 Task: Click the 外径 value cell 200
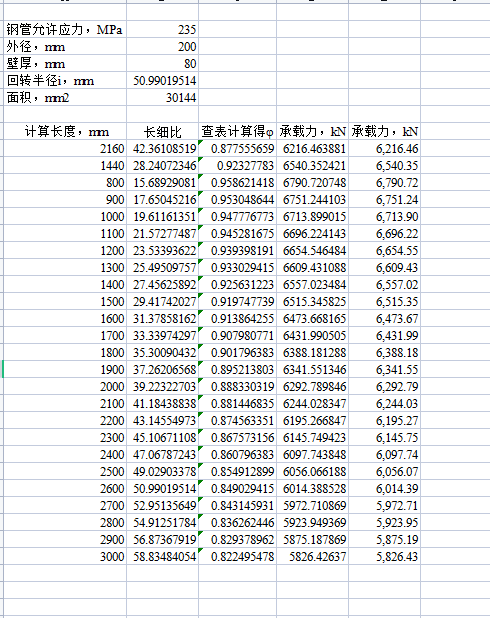pos(162,47)
